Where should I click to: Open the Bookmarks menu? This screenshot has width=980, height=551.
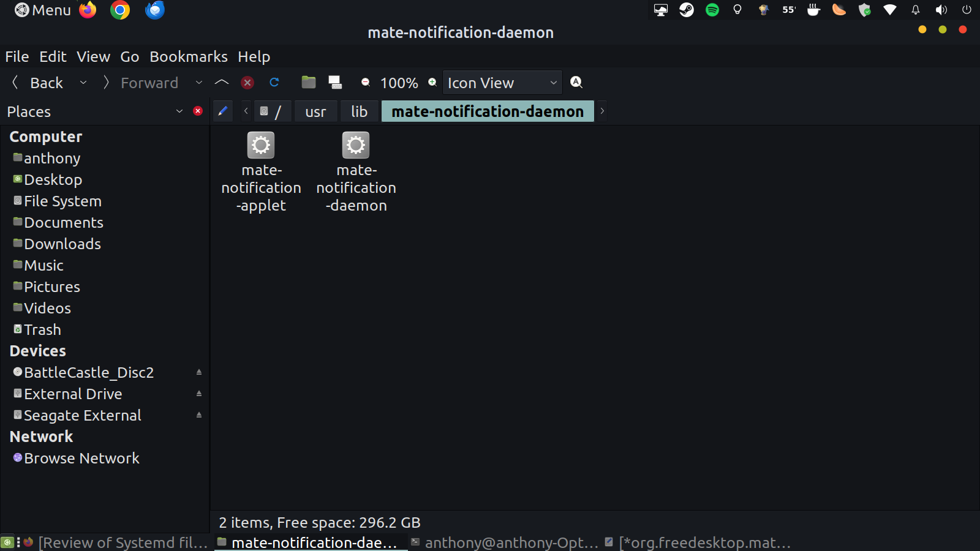[189, 57]
